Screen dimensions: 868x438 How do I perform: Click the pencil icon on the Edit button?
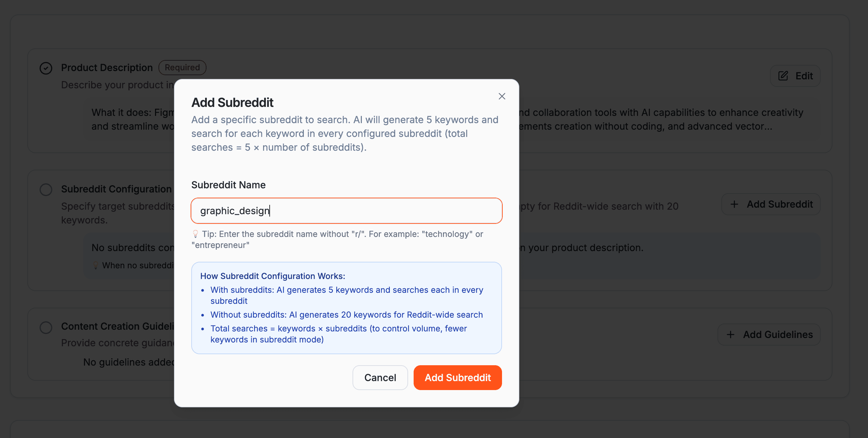click(x=783, y=76)
